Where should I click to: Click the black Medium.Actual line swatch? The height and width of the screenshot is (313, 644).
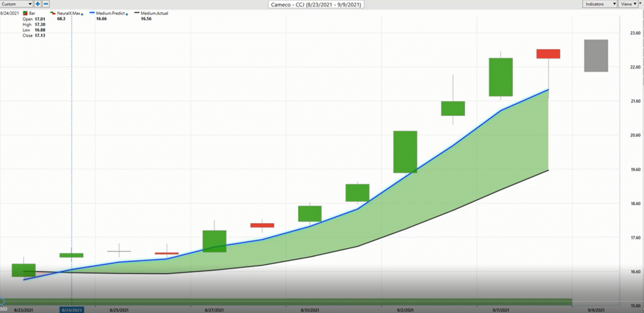(x=136, y=13)
